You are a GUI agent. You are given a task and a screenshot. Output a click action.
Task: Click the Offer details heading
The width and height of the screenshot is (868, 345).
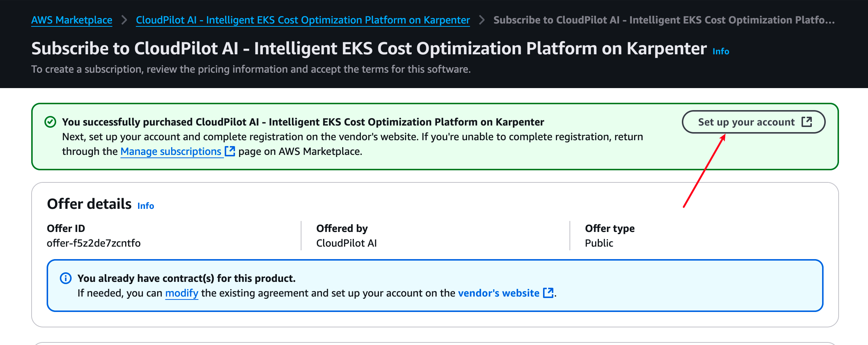coord(89,204)
